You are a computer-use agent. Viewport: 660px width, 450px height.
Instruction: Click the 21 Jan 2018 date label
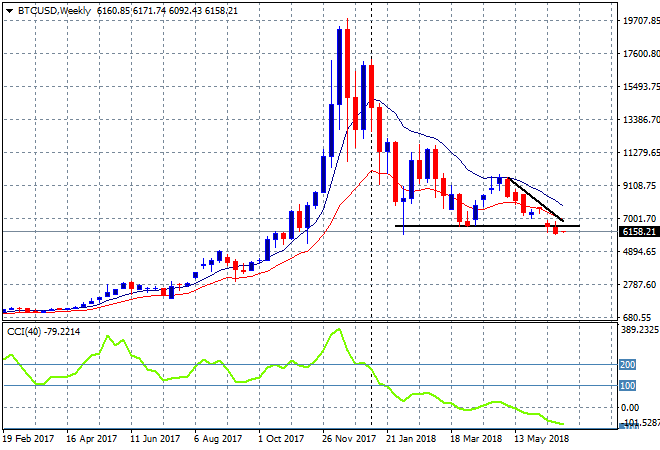410,438
